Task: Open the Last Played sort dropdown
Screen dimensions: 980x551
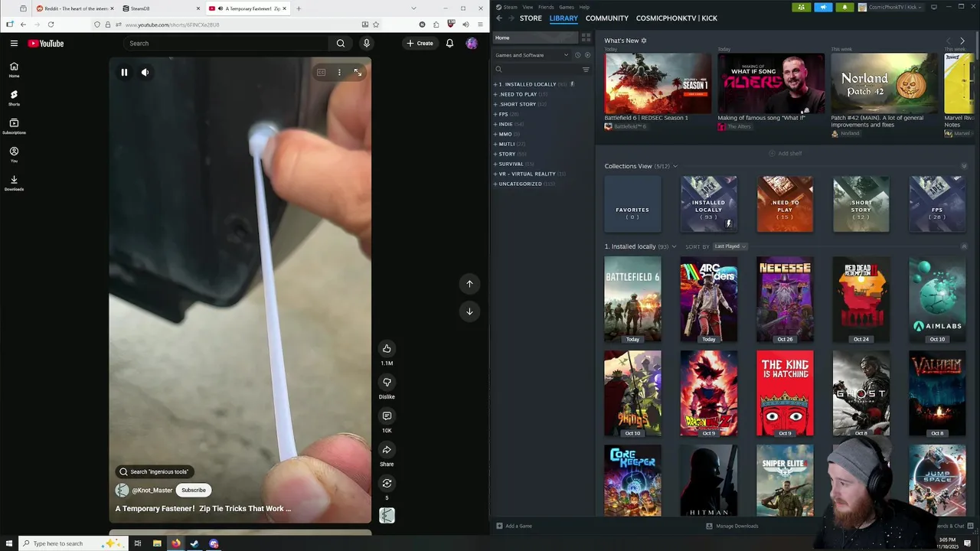Action: 730,246
